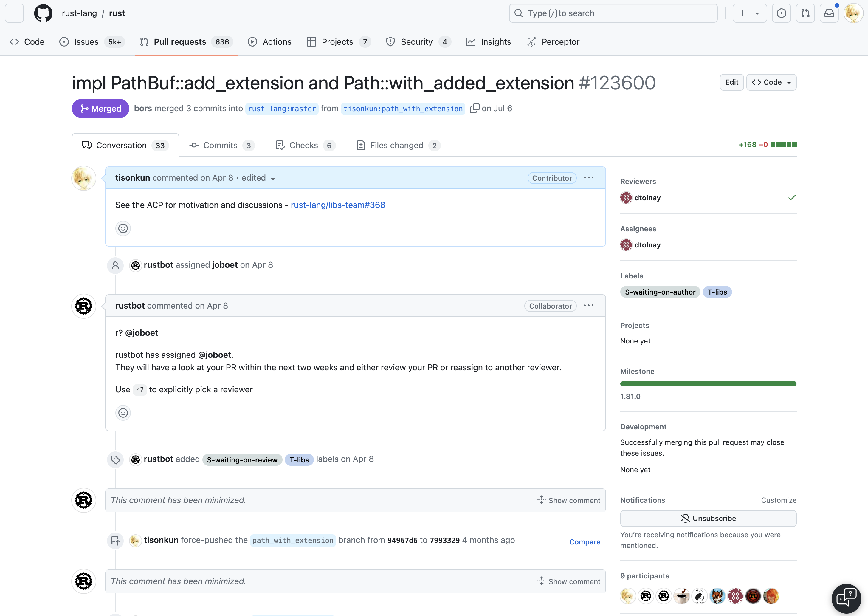
Task: Click the T-libs label in the timeline
Action: tap(299, 460)
